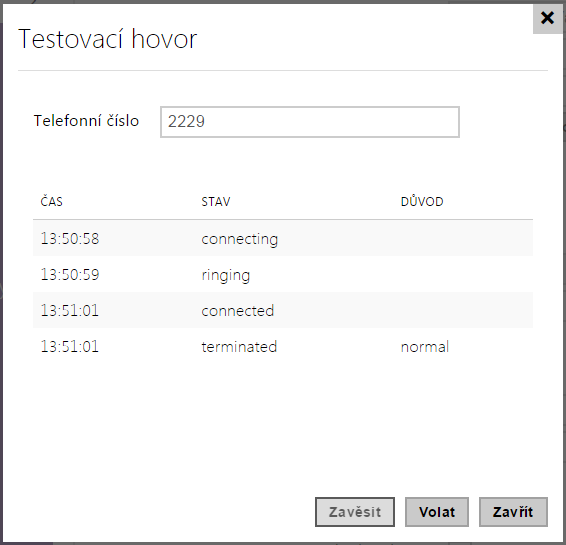Viewport: 566px width, 545px height.
Task: Click the terminated status row
Action: click(x=283, y=346)
